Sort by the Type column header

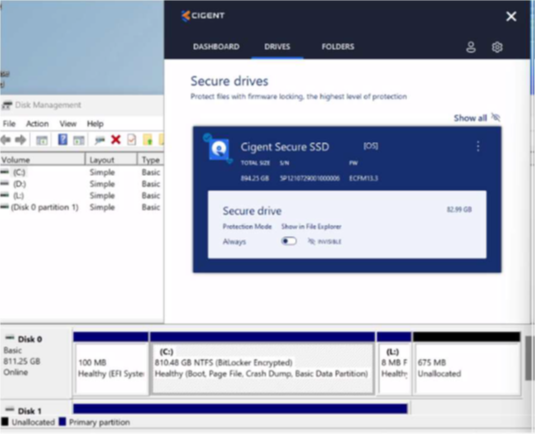[150, 160]
